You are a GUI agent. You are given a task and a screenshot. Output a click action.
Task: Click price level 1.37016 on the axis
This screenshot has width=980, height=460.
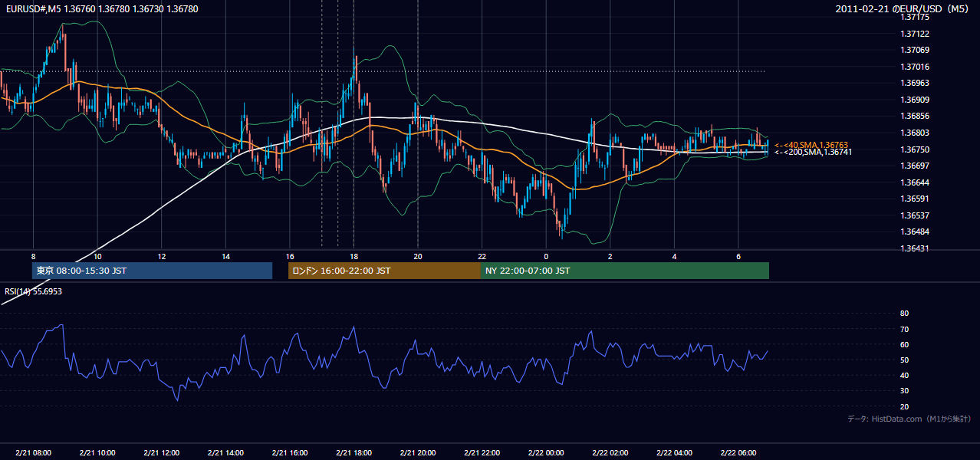coord(914,67)
